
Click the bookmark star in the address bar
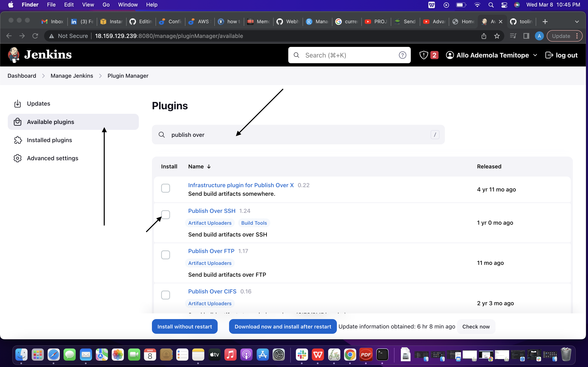click(x=497, y=36)
